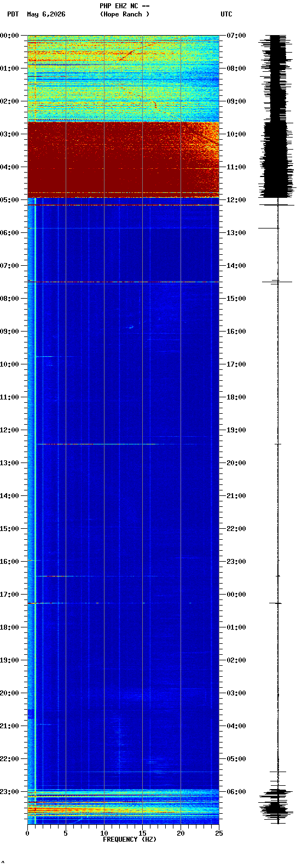Click the 10 Hz frequency tick label
The height and width of the screenshot is (868, 302).
pos(104,833)
